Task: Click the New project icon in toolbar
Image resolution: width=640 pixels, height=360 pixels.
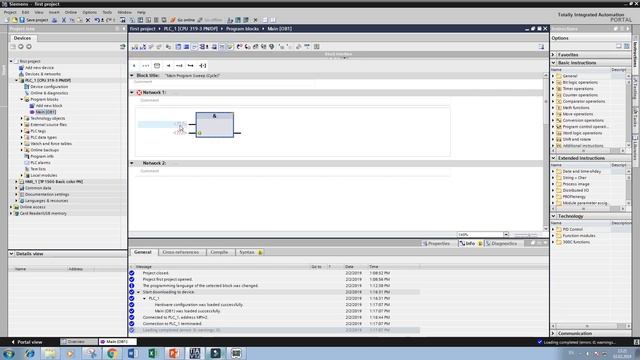Action: 7,20
